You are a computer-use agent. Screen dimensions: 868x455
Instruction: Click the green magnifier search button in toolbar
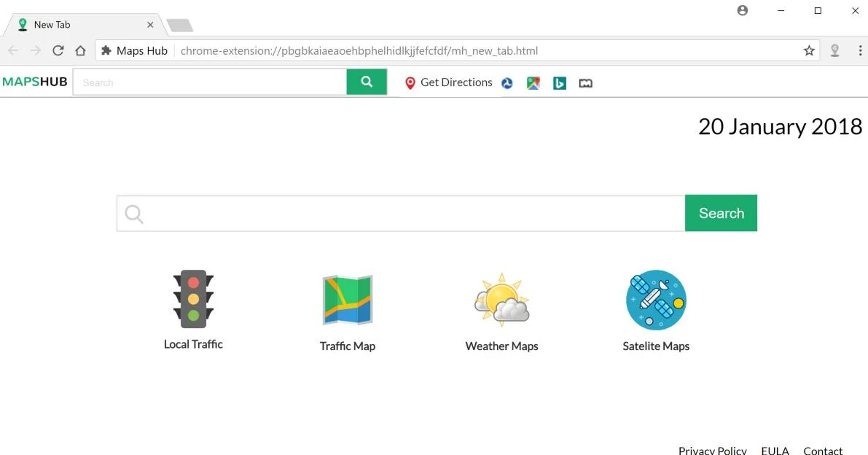367,82
